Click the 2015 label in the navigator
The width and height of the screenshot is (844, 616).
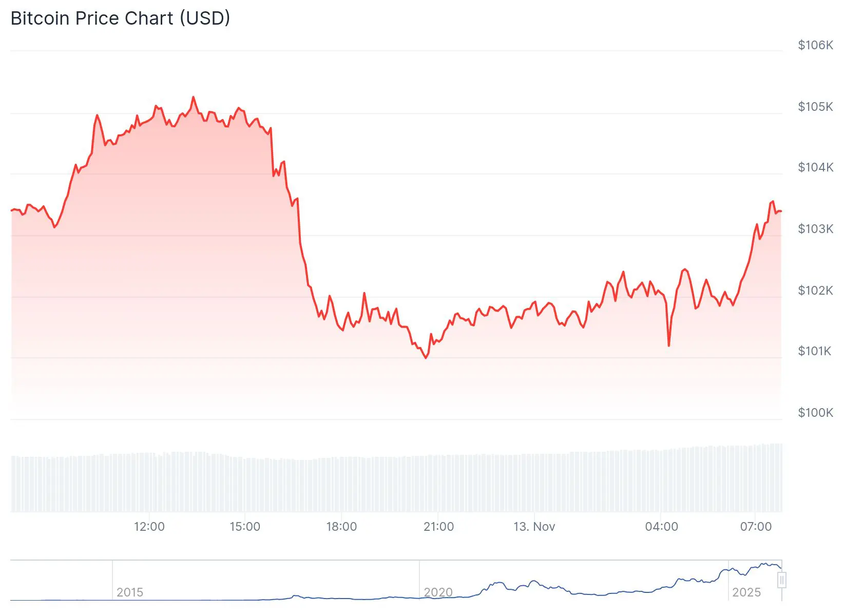coord(130,592)
